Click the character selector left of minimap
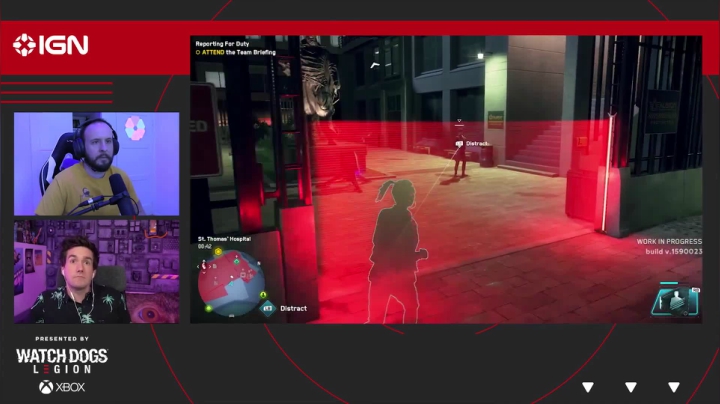 coord(204,265)
